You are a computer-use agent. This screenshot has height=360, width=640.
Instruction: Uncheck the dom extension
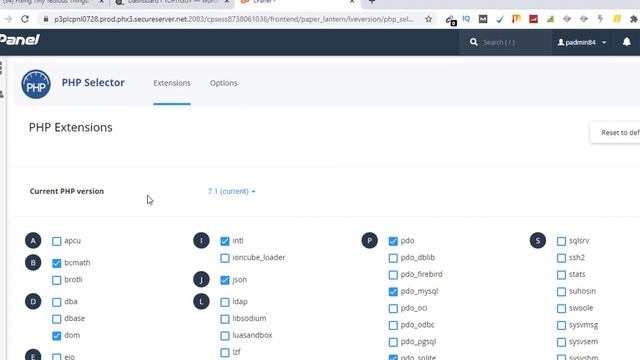[57, 336]
